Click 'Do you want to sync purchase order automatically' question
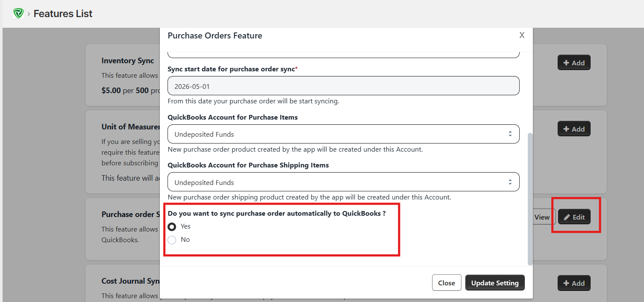 (x=276, y=213)
